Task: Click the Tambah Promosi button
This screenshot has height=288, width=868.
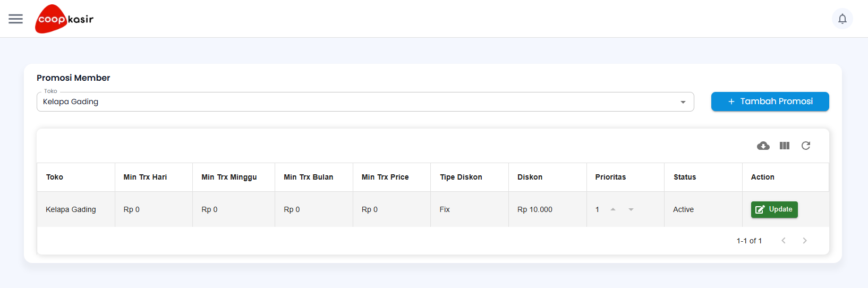Action: click(x=770, y=101)
